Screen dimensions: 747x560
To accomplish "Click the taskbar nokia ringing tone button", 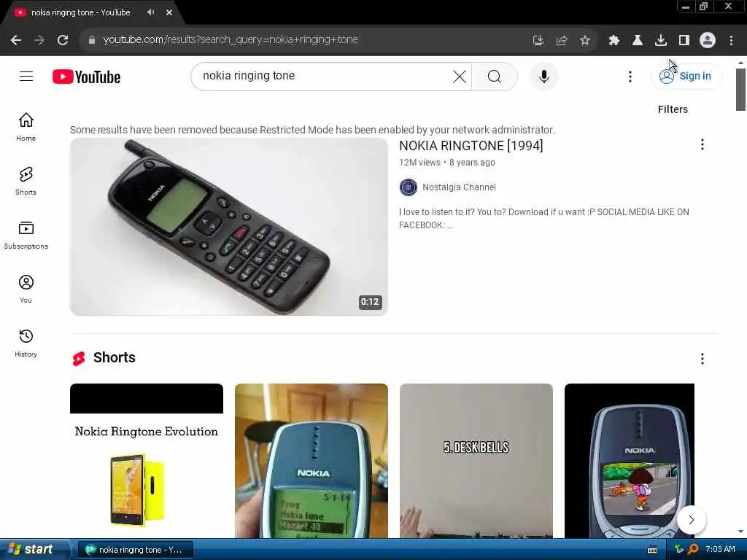I will pos(135,550).
